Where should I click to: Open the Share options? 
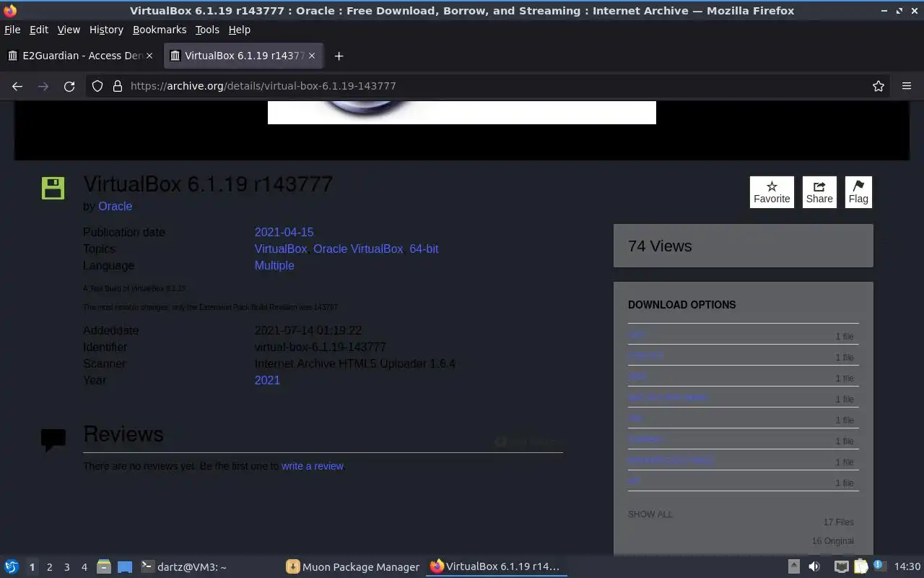point(819,191)
